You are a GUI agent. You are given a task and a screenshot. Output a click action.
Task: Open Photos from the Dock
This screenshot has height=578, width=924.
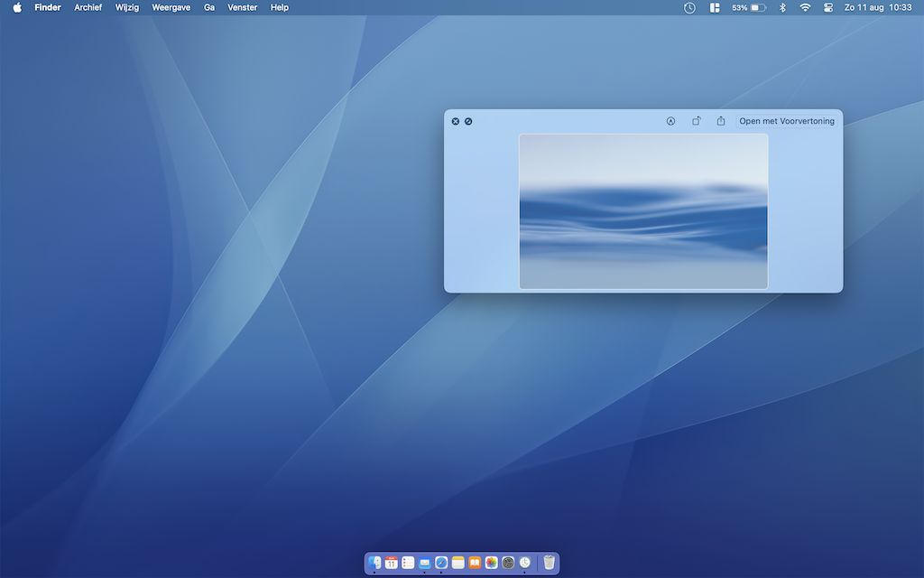(492, 563)
